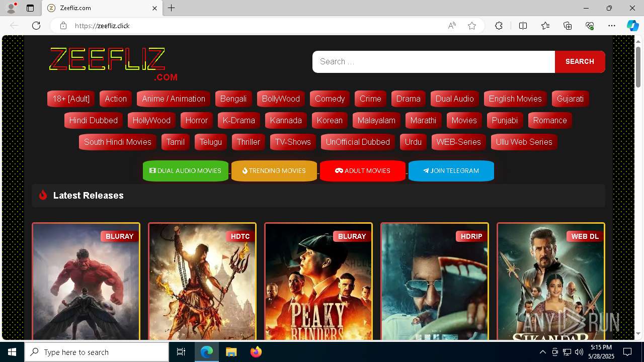Open Ullu Web Series category
This screenshot has height=362, width=644.
pos(524,142)
